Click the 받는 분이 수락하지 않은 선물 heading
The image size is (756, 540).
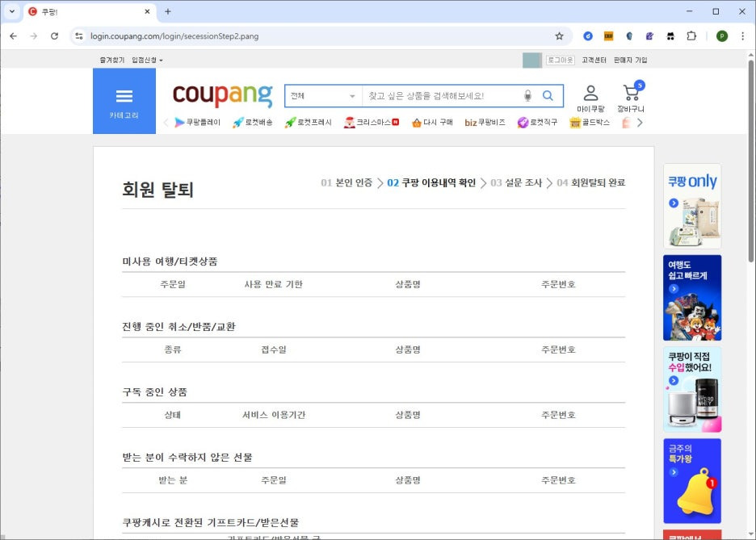(x=187, y=457)
